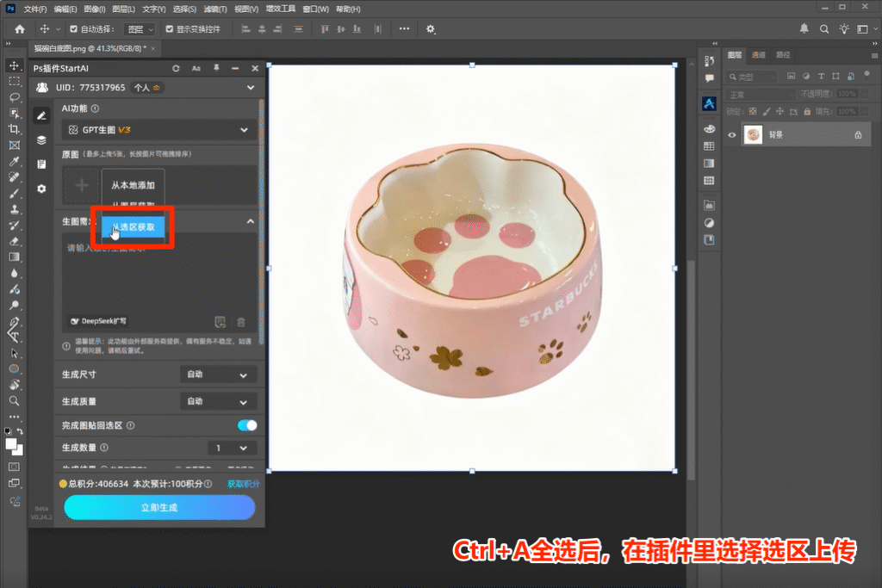
Task: Select the Object Selection tool
Action: [x=14, y=113]
